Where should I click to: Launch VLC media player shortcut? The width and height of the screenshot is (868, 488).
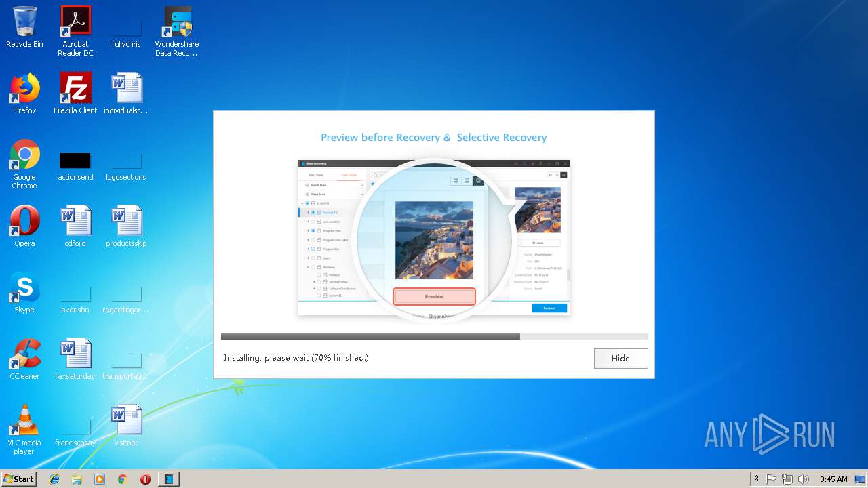click(24, 430)
